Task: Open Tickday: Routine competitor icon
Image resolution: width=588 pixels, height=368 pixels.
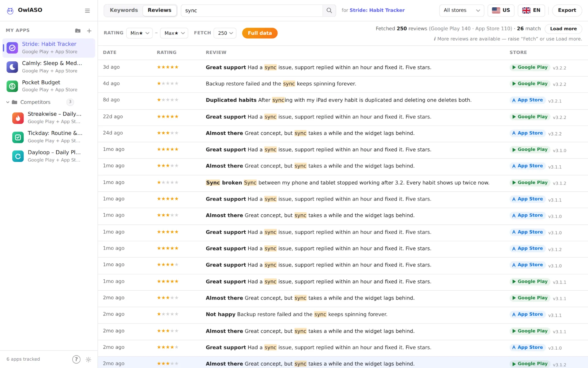Action: [18, 137]
